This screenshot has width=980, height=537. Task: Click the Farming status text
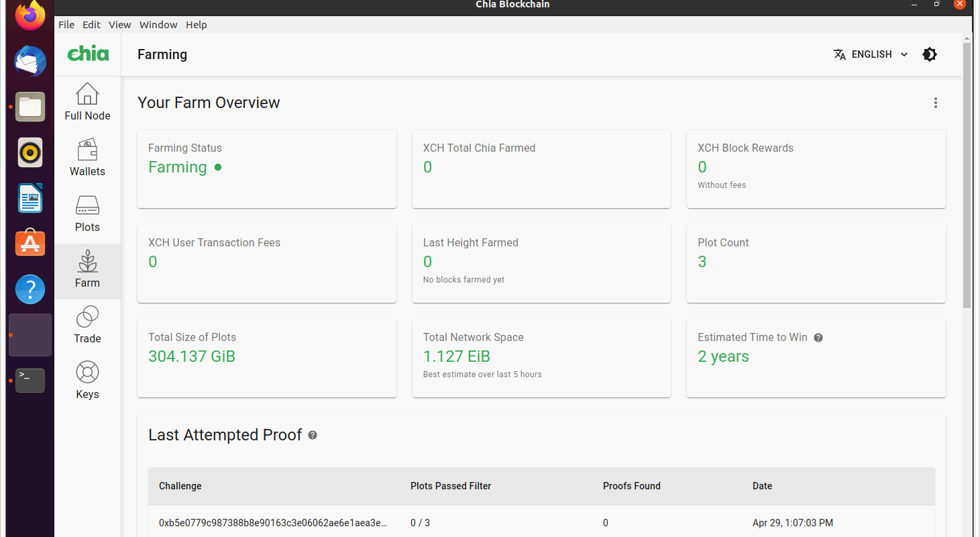(178, 167)
